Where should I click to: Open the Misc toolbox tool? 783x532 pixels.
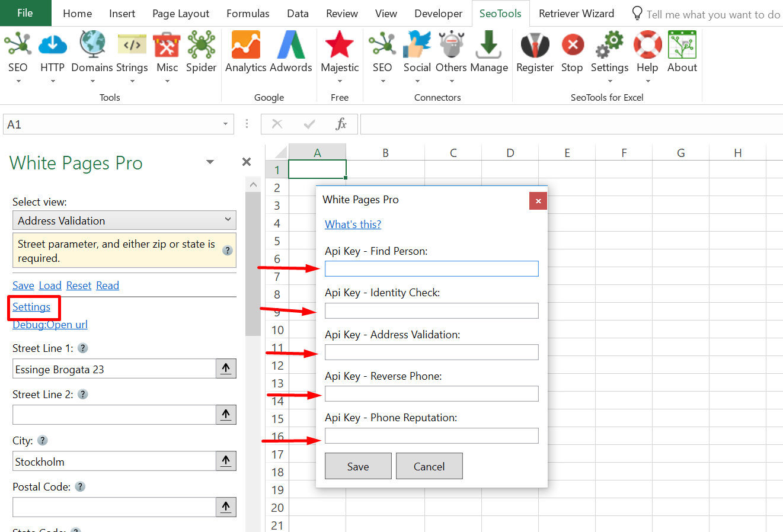(x=167, y=45)
